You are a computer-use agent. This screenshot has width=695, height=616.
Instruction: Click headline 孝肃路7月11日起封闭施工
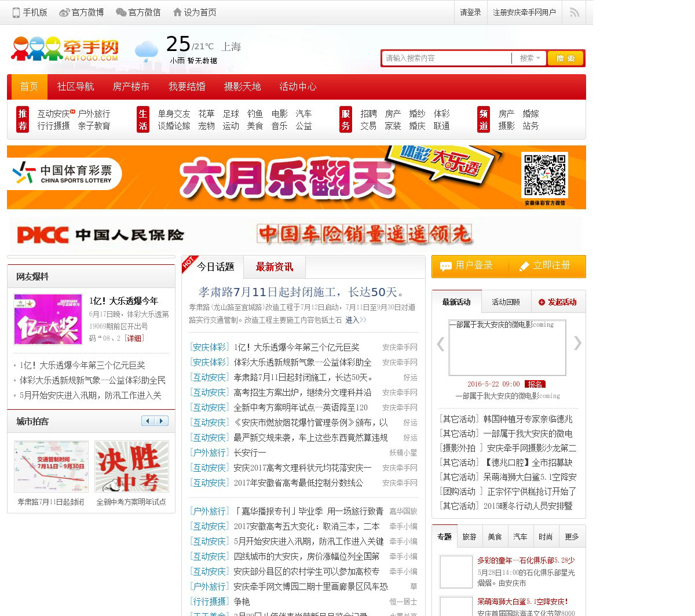tap(302, 292)
